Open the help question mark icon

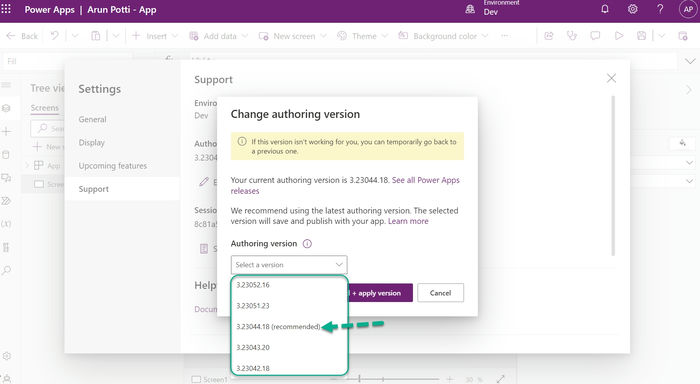click(660, 9)
